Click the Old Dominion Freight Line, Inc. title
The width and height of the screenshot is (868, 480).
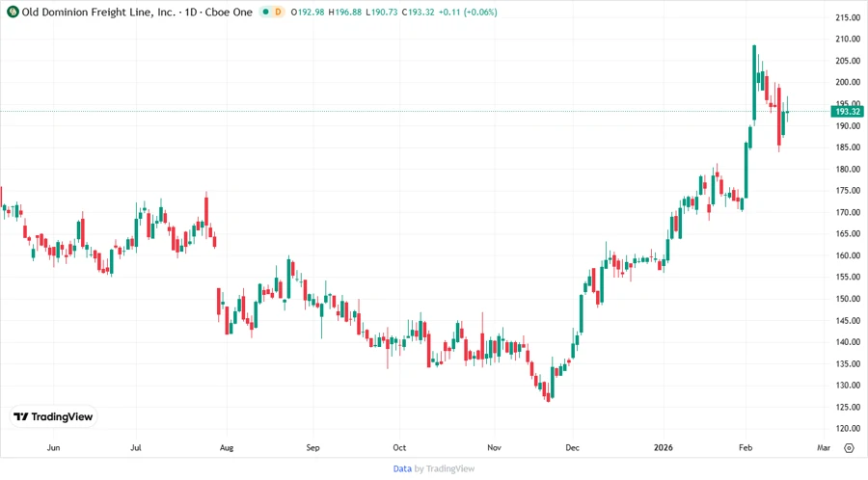click(x=98, y=12)
